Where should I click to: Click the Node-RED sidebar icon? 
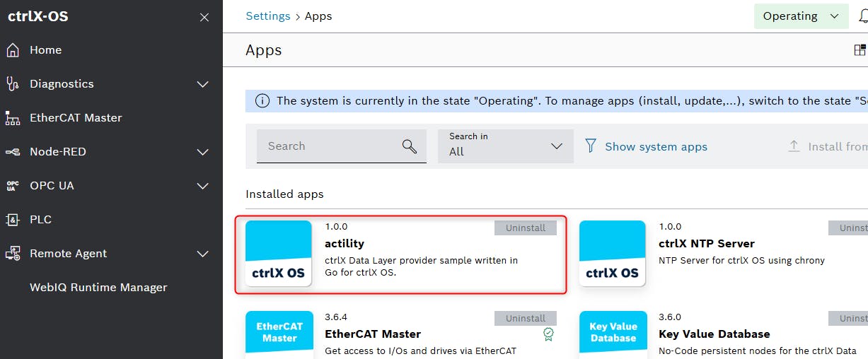click(x=13, y=152)
